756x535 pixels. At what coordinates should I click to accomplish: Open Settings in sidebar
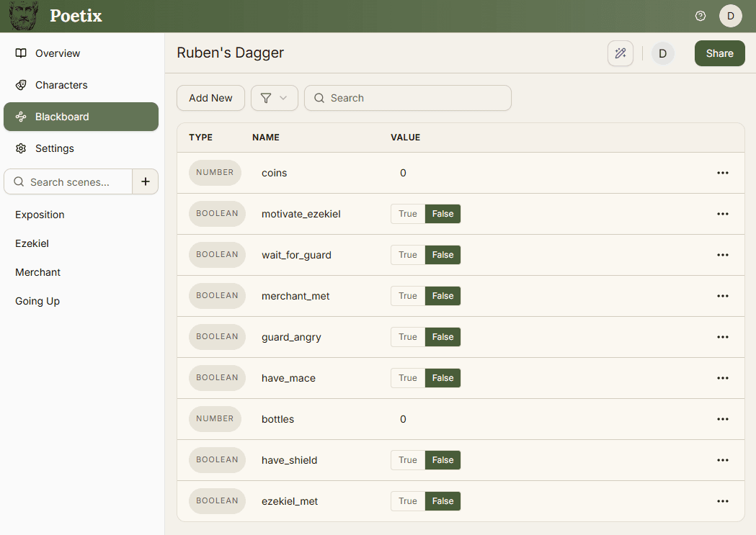click(81, 148)
